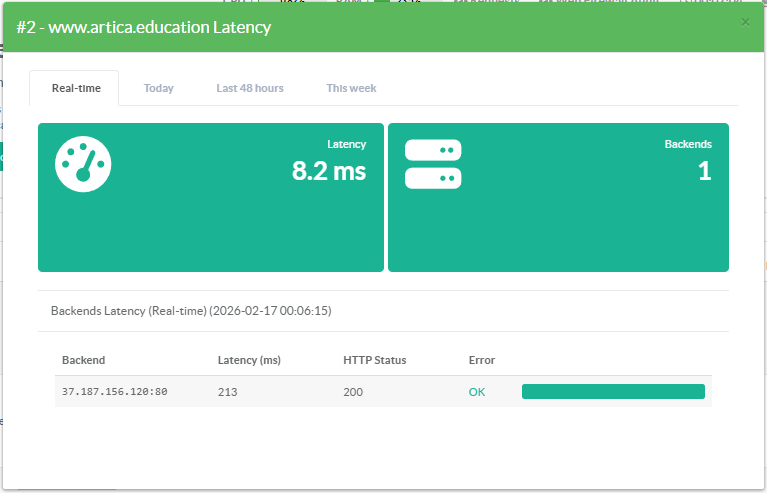Viewport: 767px width, 493px height.
Task: Click the dialog title www.artica.education Latency
Action: pos(144,27)
